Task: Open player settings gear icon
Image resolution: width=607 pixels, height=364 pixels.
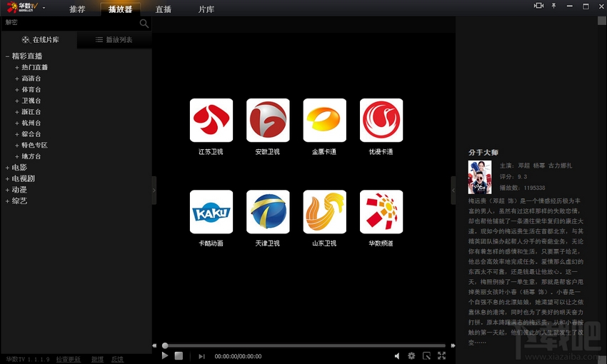Action: pos(411,356)
